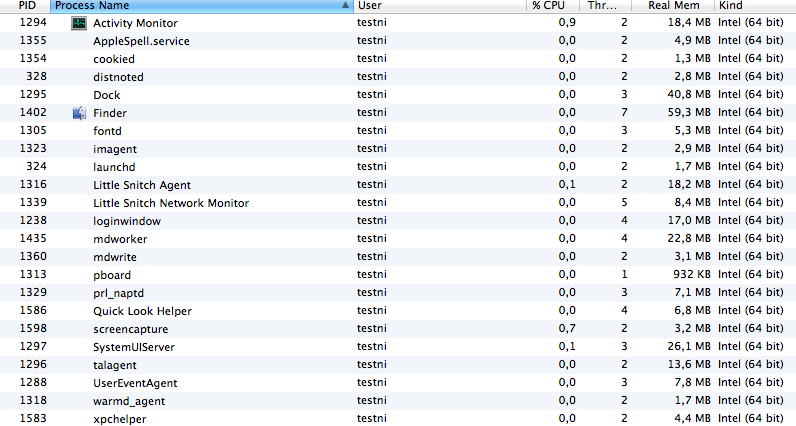Select the AppleSpell.service process
The height and width of the screenshot is (426, 796).
click(141, 41)
